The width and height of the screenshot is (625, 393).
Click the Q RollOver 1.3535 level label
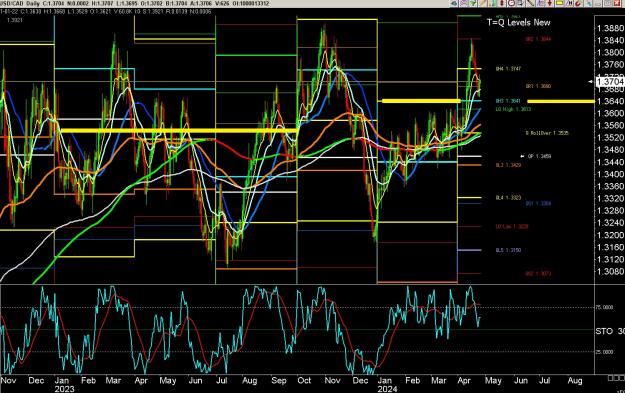(x=547, y=133)
